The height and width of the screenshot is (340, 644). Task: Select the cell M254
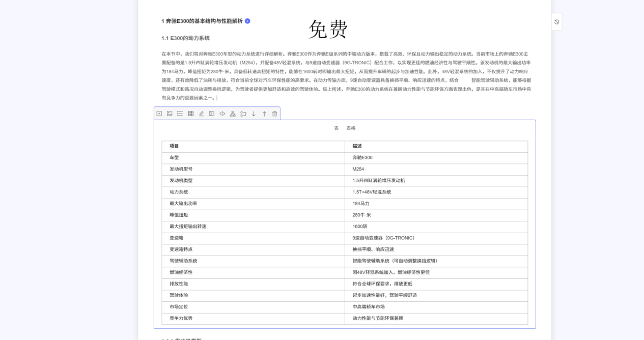(436, 169)
